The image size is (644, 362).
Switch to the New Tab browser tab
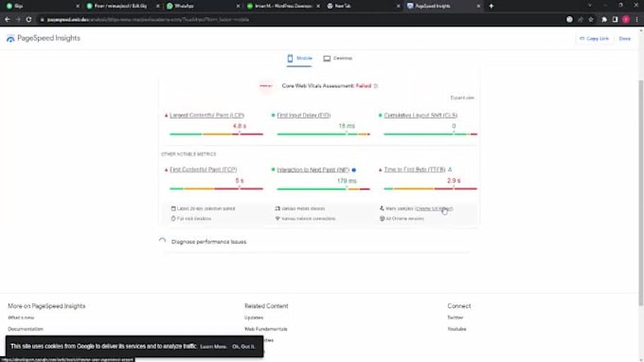click(x=362, y=7)
